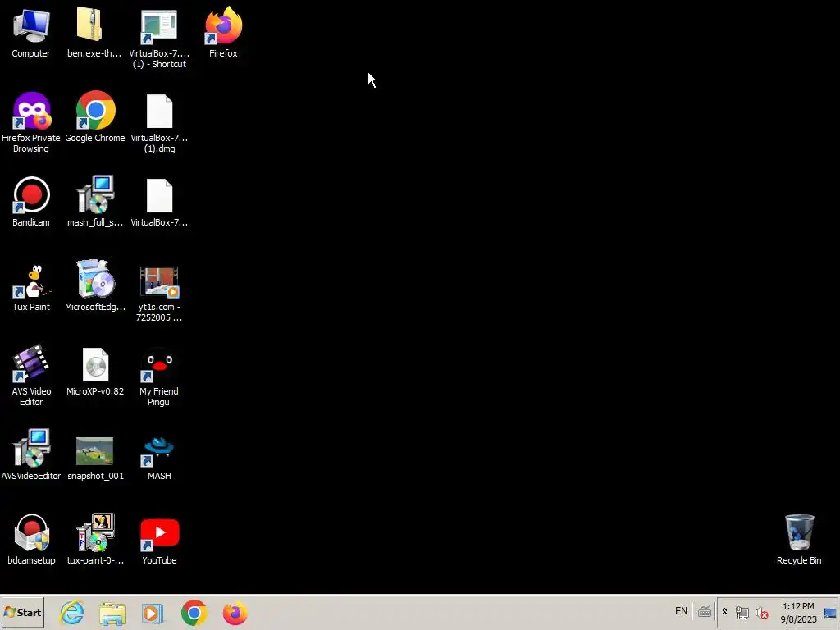Click the muted volume tray icon

click(761, 612)
